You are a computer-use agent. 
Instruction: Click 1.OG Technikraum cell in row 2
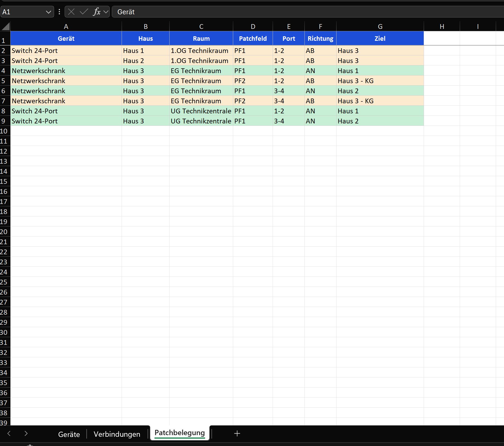(x=201, y=50)
